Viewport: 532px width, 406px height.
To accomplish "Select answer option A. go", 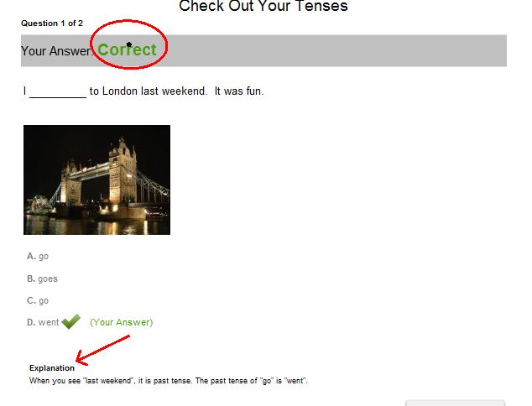I will [38, 257].
